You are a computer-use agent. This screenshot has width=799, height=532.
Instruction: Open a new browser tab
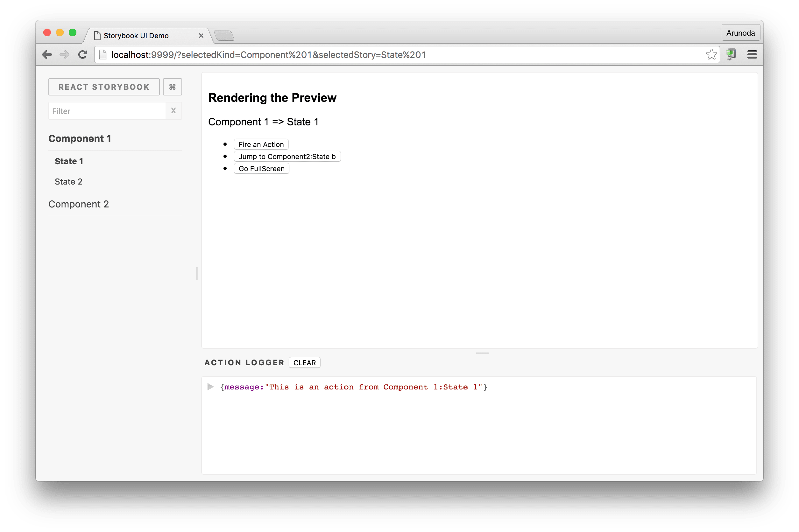point(224,36)
